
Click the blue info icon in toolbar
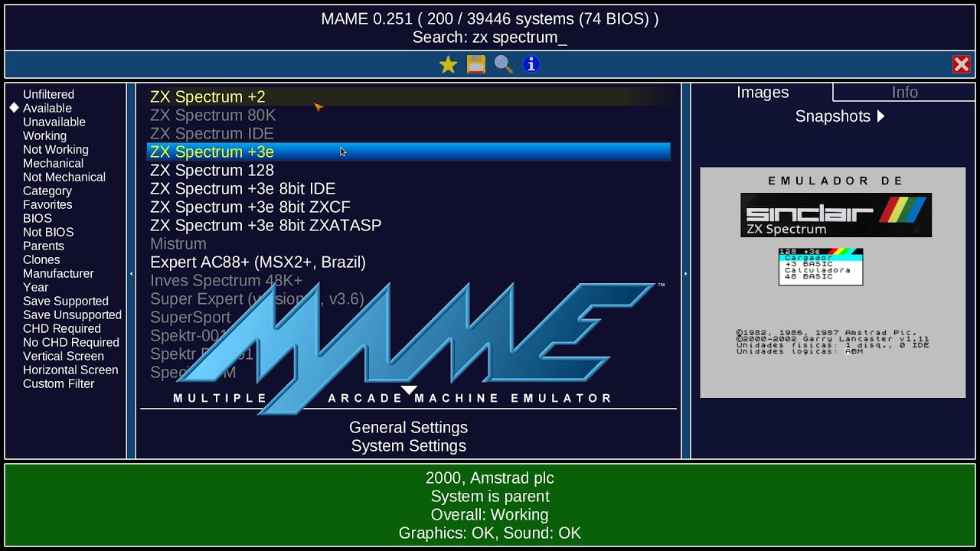(x=531, y=65)
